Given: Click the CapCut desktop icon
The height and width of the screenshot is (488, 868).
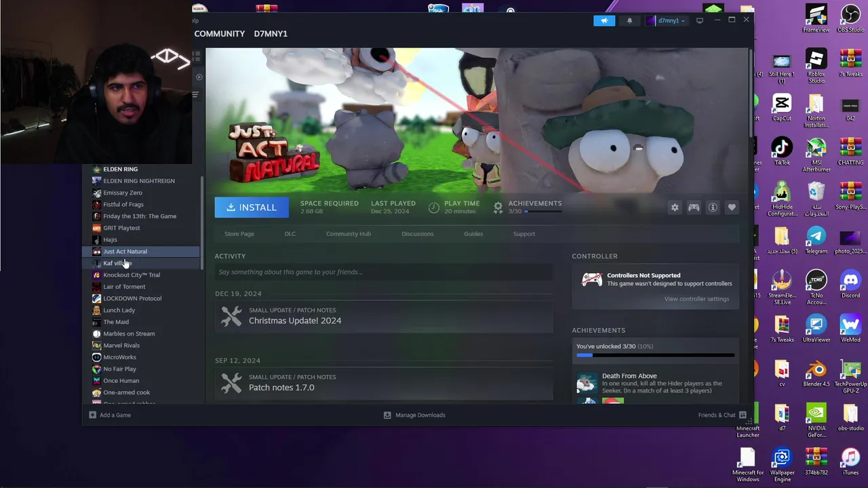Looking at the screenshot, I should (x=782, y=107).
